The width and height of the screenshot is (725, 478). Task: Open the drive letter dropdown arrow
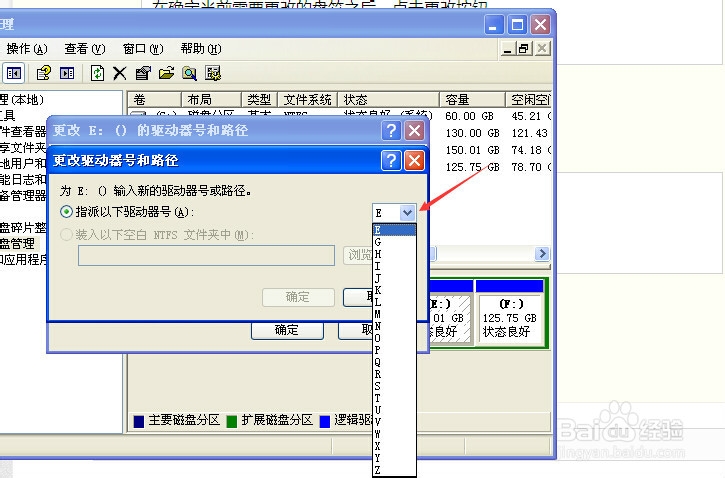407,213
